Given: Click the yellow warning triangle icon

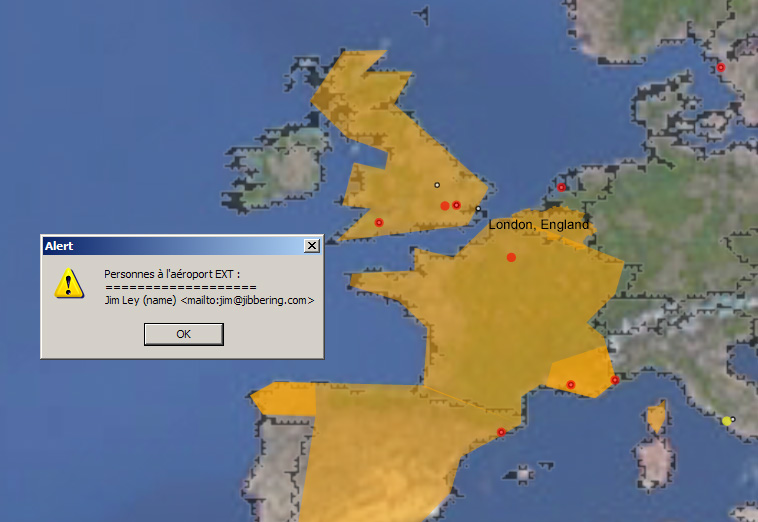Looking at the screenshot, I should click(x=68, y=283).
